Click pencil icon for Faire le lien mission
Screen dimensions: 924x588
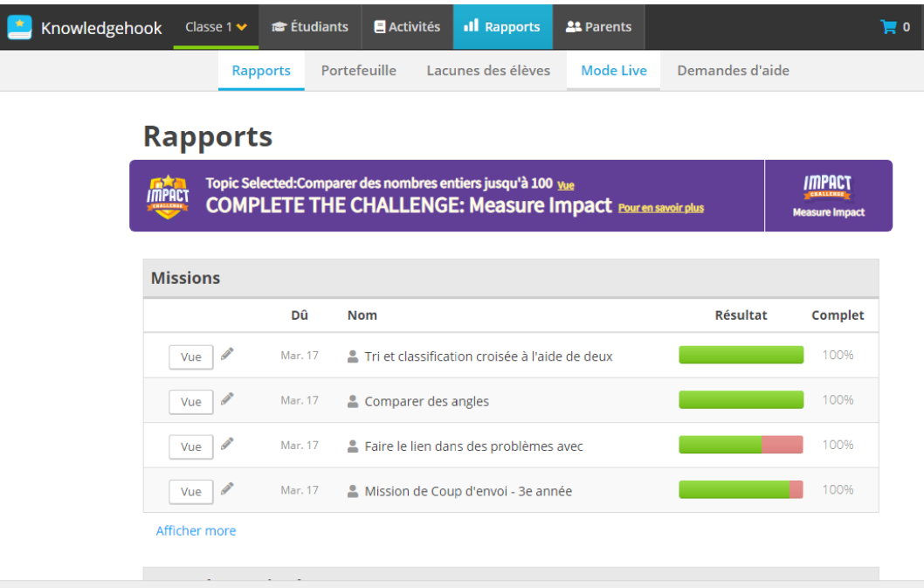[227, 444]
